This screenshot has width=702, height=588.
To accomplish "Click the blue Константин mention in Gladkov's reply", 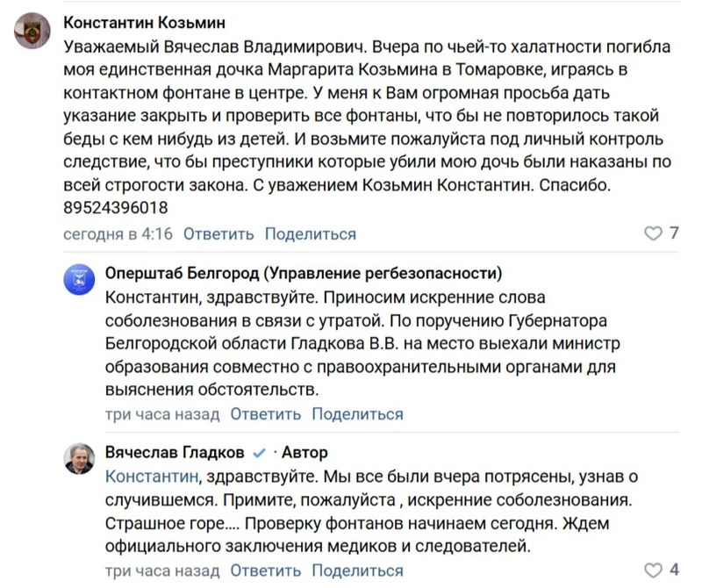I will click(x=152, y=477).
